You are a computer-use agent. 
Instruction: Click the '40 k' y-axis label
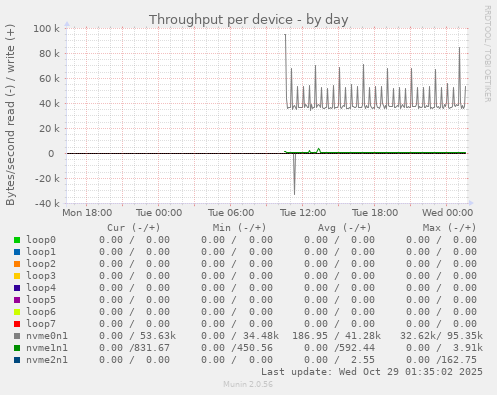click(49, 104)
